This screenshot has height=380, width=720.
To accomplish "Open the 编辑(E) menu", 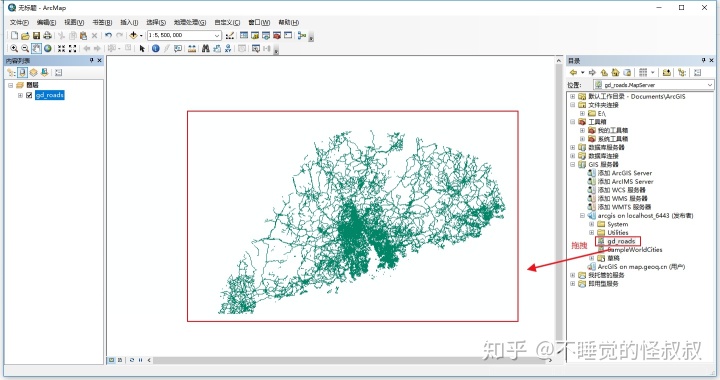I will pos(46,22).
